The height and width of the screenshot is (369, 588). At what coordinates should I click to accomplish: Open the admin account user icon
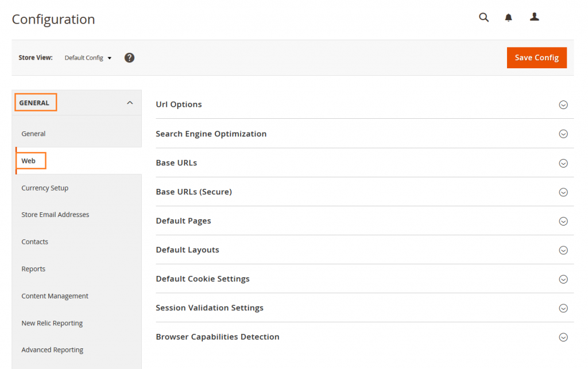tap(534, 17)
